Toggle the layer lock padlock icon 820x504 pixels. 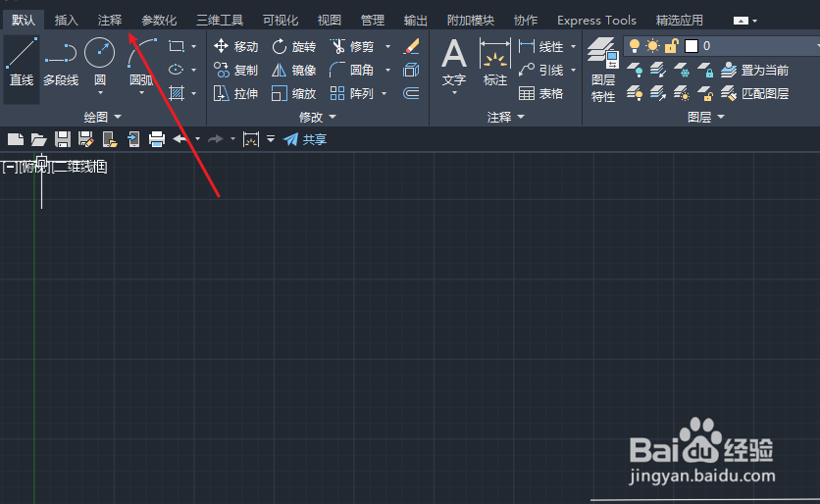[x=672, y=46]
